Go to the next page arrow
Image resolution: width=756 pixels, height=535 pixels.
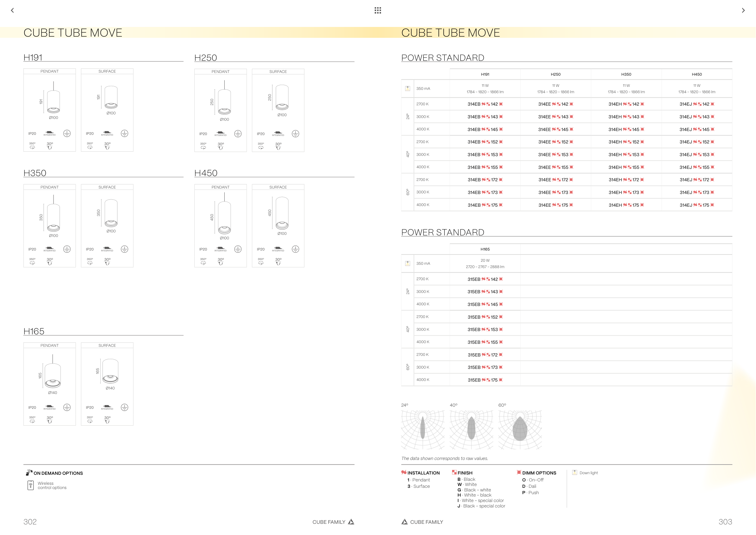pyautogui.click(x=743, y=11)
